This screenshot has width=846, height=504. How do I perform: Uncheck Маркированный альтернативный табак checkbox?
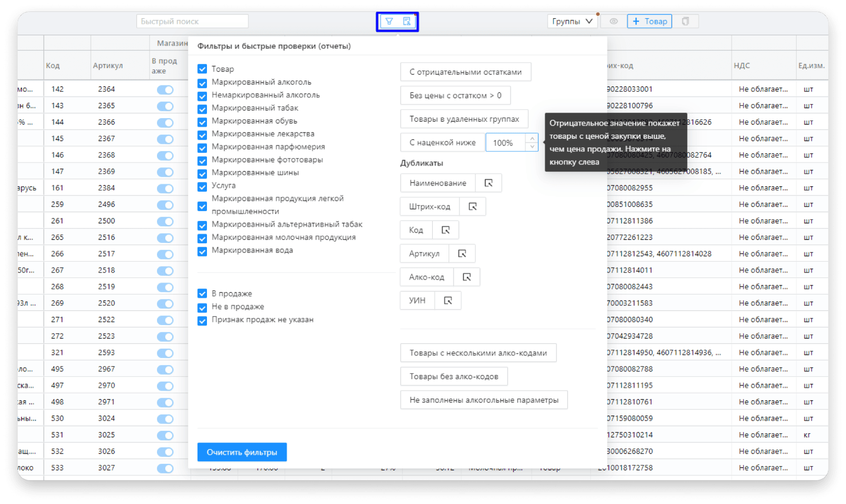(202, 225)
